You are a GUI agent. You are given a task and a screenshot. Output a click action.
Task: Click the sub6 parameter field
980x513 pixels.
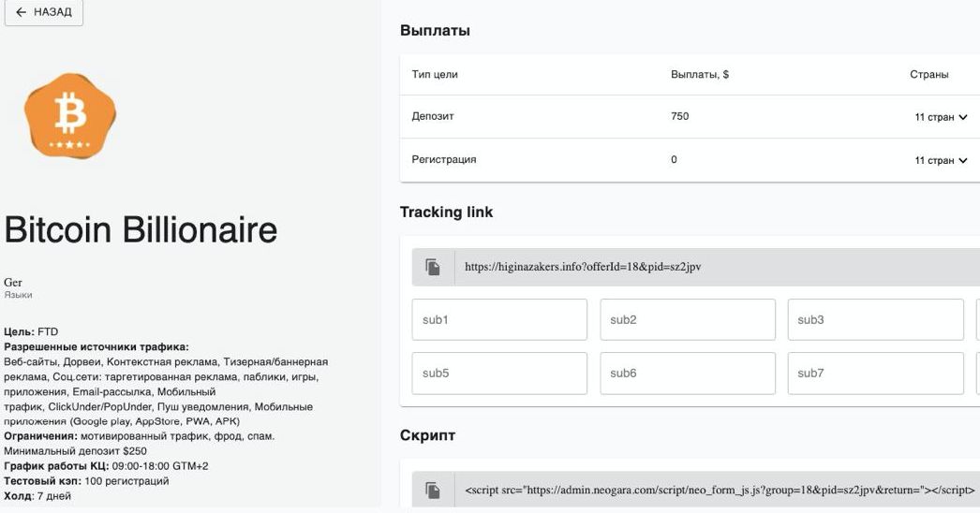(687, 373)
